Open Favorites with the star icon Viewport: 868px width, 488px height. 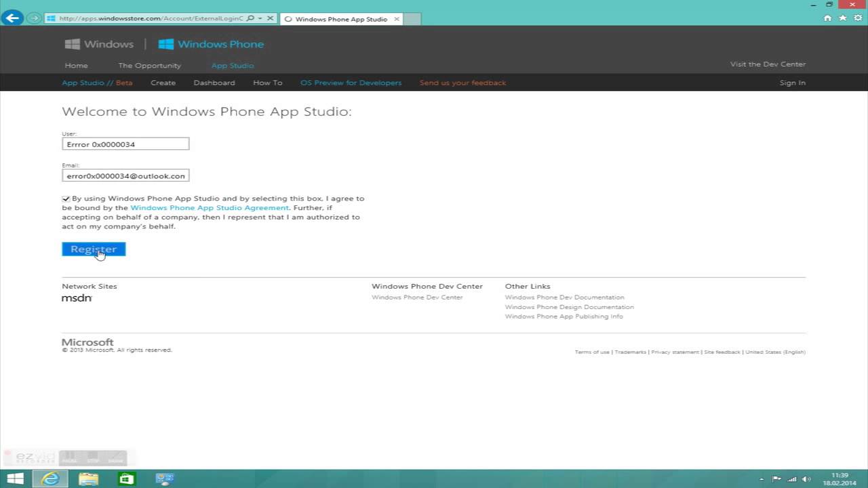pyautogui.click(x=843, y=18)
